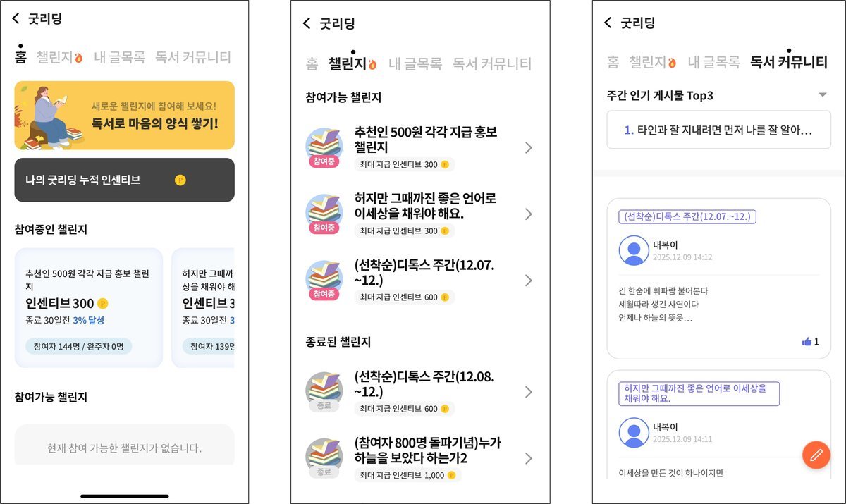Open chevron for 추천인 500원 홍보 챌린지
This screenshot has height=504, width=846.
pyautogui.click(x=529, y=148)
